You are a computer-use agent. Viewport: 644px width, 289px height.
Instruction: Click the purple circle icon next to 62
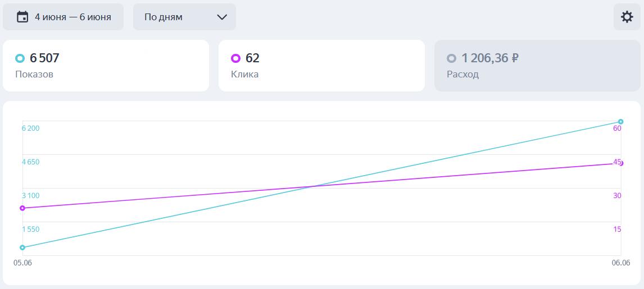[236, 58]
